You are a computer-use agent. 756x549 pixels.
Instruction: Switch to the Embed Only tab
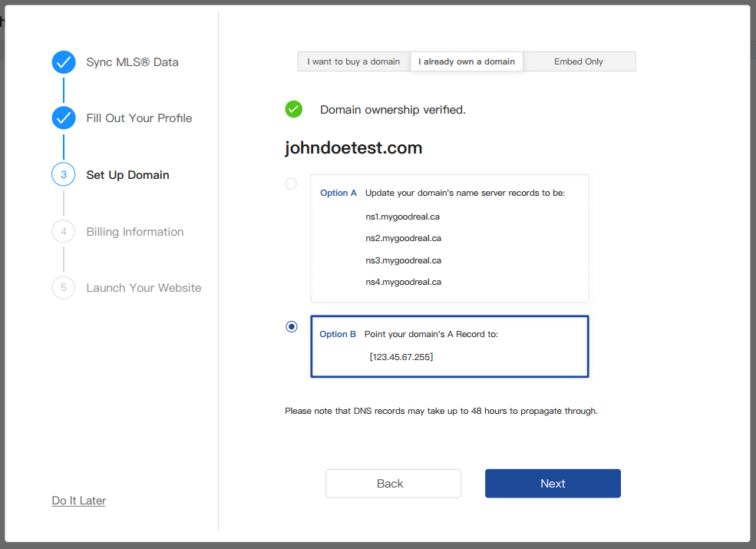(x=579, y=61)
